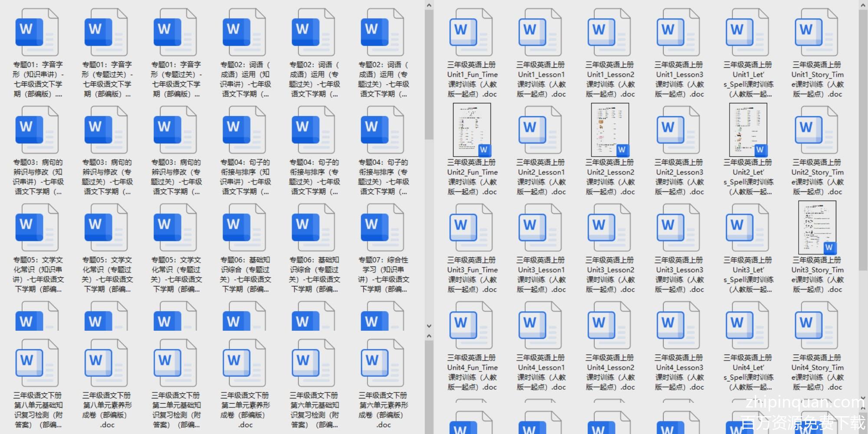This screenshot has width=868, height=434.
Task: Click the Unit4_Story_Time 课时训练 Word icon
Action: click(x=816, y=325)
